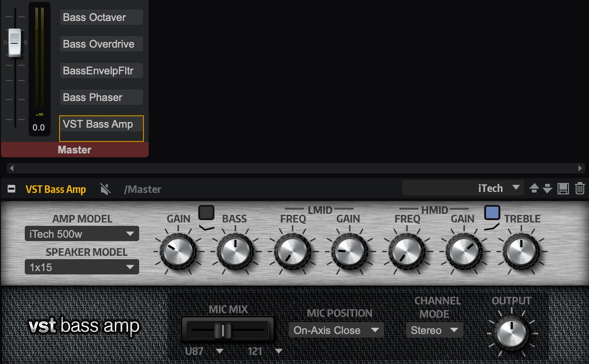Screen dimensions: 589x364
Task: Save the preset with the floppy disk icon
Action: (563, 189)
